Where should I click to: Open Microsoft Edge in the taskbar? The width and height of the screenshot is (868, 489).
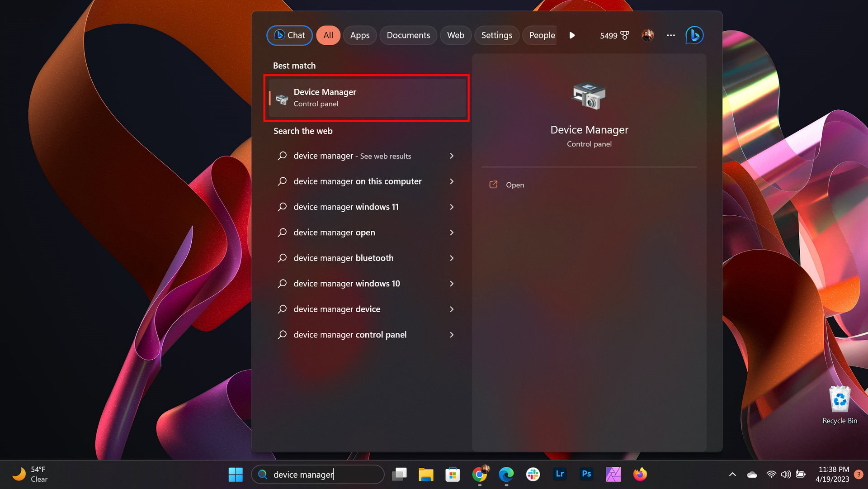click(x=506, y=474)
